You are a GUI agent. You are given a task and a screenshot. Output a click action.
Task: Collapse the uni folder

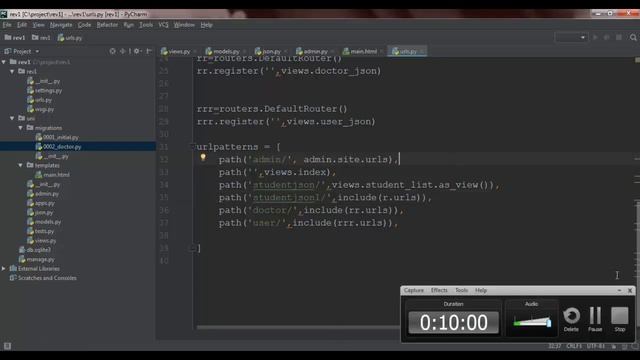point(12,118)
